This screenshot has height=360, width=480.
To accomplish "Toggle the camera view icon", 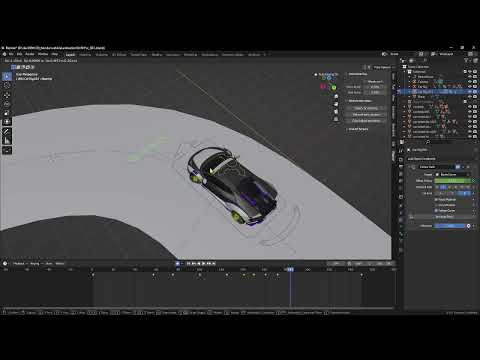I will [x=336, y=112].
